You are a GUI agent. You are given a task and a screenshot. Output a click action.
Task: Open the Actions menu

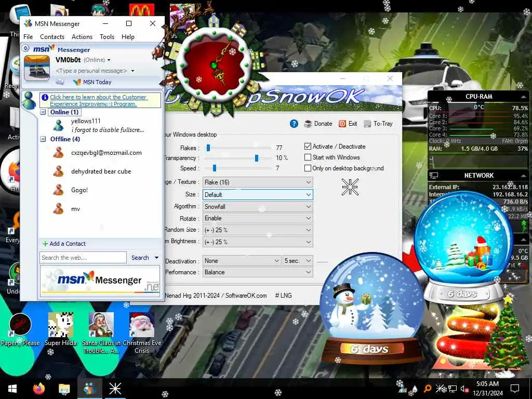tap(82, 37)
